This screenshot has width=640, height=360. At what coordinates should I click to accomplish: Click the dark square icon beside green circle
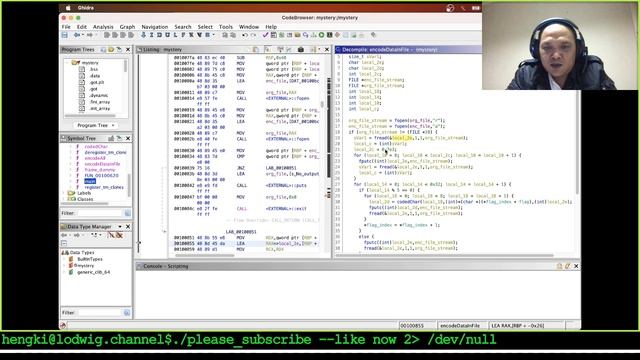[329, 36]
